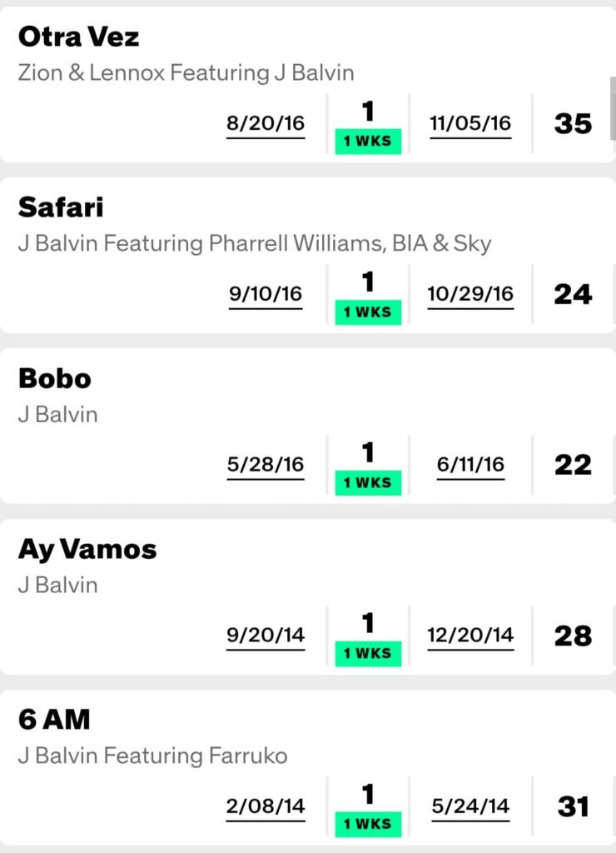The image size is (616, 853).
Task: Click the vertical scrollbar on the right edge
Action: pyautogui.click(x=613, y=108)
